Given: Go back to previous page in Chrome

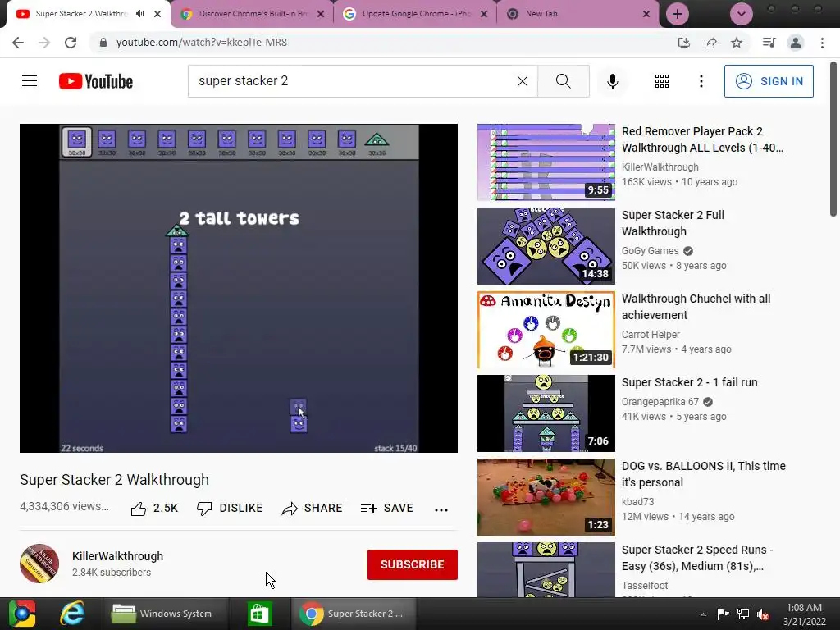Looking at the screenshot, I should [x=18, y=43].
